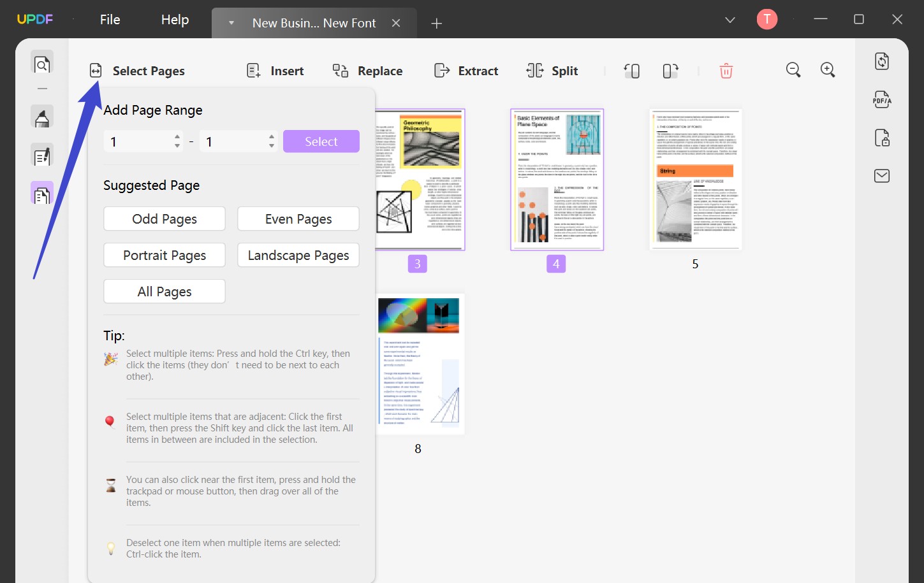Switch to New Busin... New Font tab
924x583 pixels.
point(314,23)
